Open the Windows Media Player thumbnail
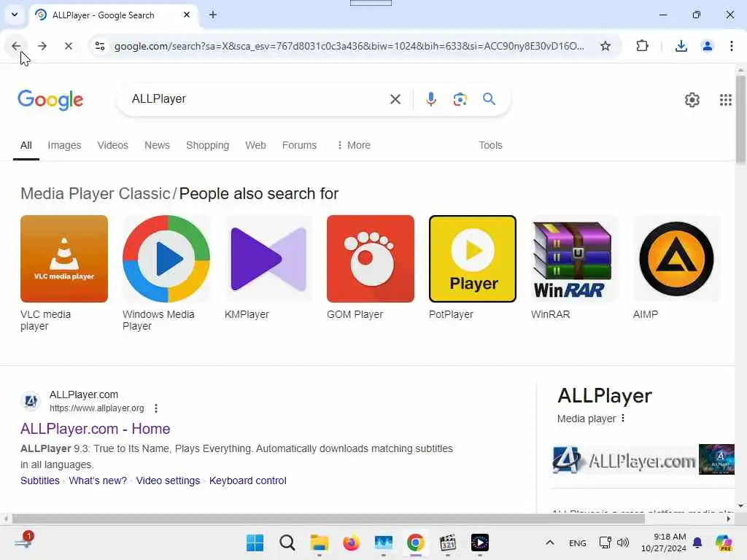Image resolution: width=747 pixels, height=560 pixels. tap(166, 259)
